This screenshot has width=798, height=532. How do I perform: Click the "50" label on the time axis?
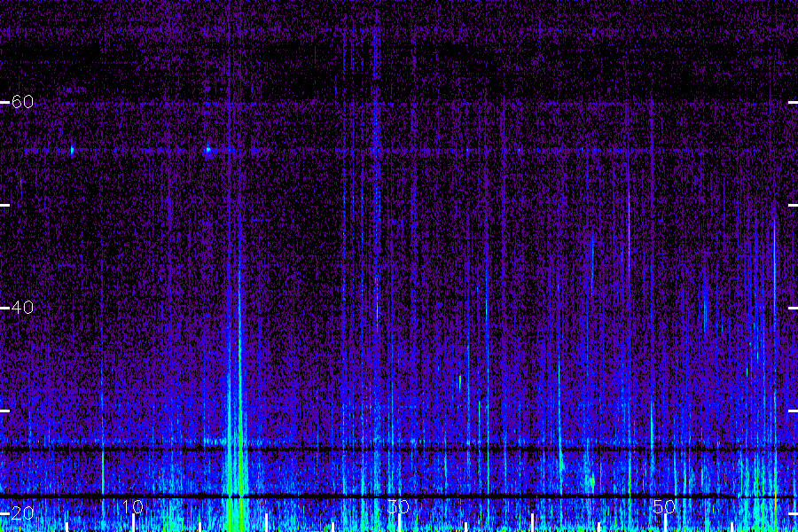pyautogui.click(x=663, y=506)
